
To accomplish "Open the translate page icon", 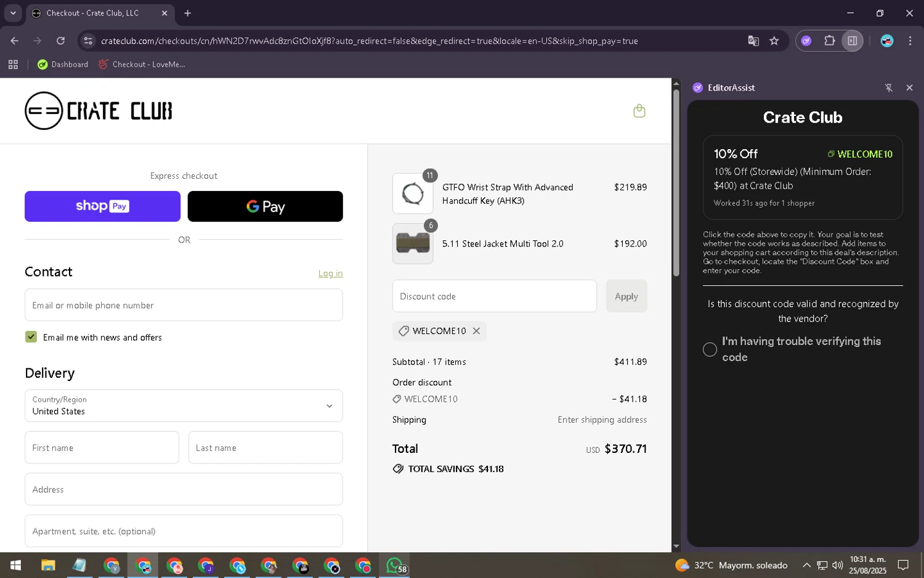I will 753,41.
